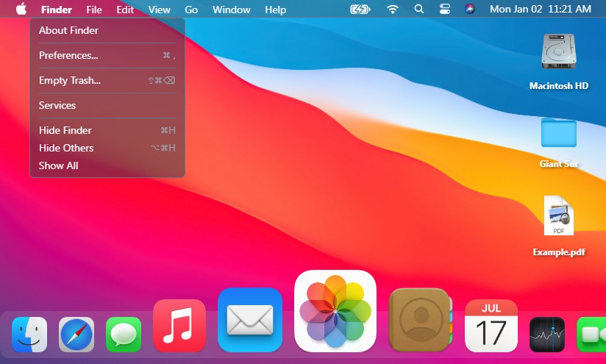Open Contacts from the dock
Screen dimensions: 606x364
[419, 320]
